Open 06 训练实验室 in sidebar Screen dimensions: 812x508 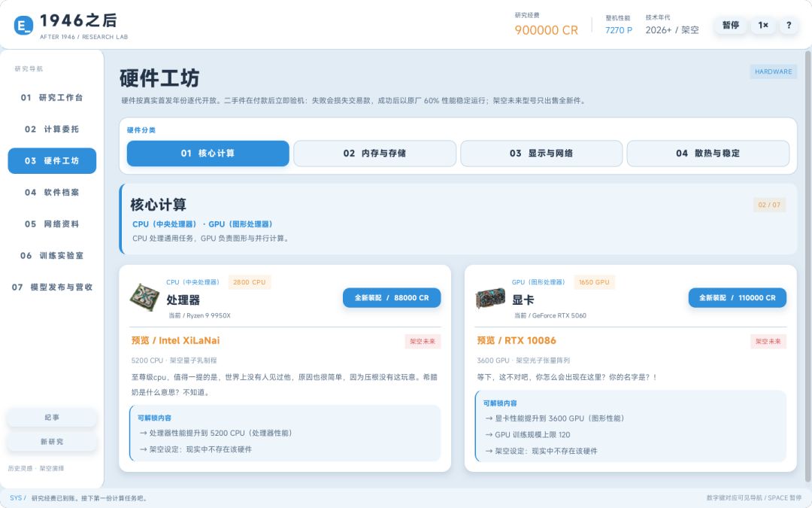coord(52,256)
